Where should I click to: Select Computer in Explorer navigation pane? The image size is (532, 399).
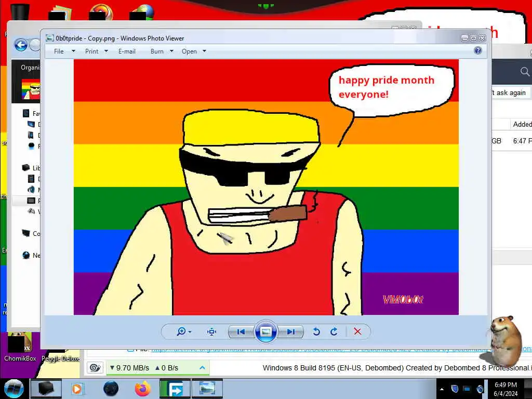[x=31, y=233]
